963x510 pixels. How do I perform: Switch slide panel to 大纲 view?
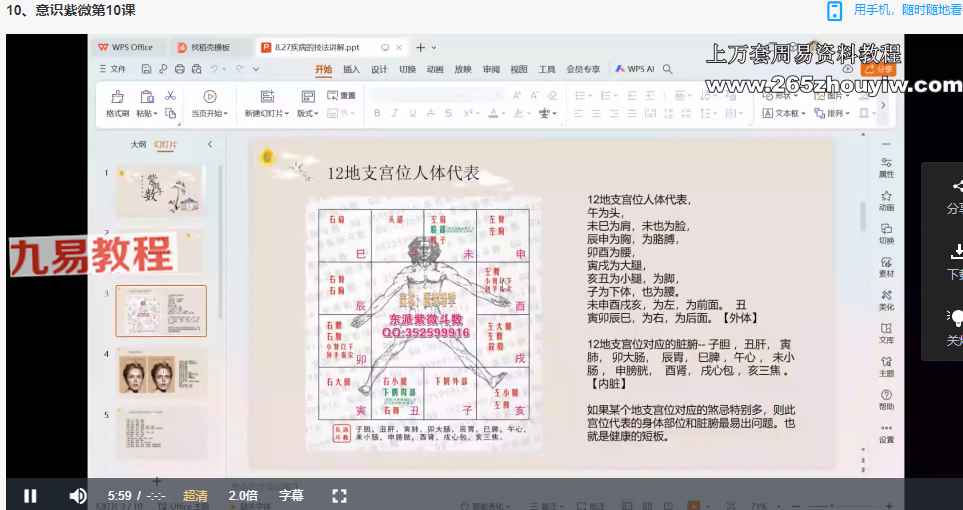138,144
